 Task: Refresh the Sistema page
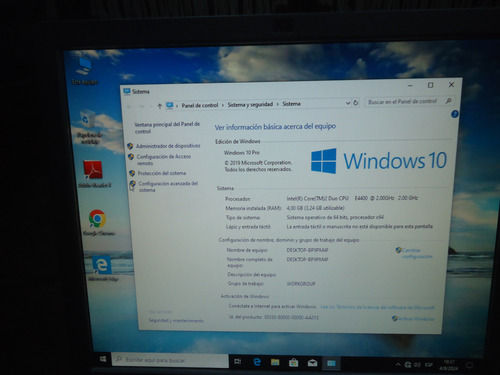356,103
